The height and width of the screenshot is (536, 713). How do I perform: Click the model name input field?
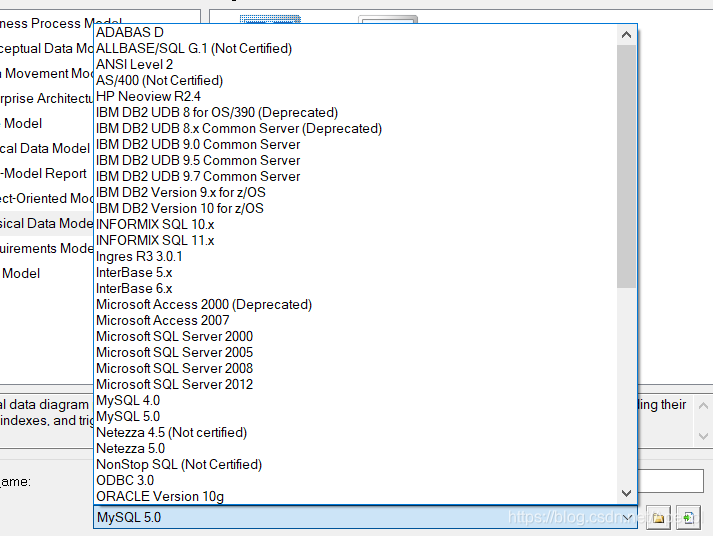point(671,481)
